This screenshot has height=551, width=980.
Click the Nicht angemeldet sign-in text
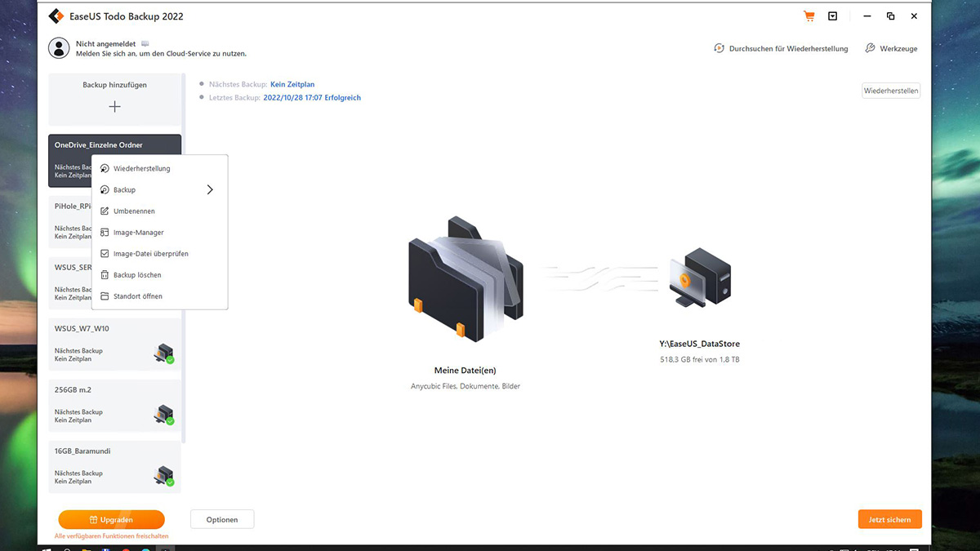click(x=106, y=43)
